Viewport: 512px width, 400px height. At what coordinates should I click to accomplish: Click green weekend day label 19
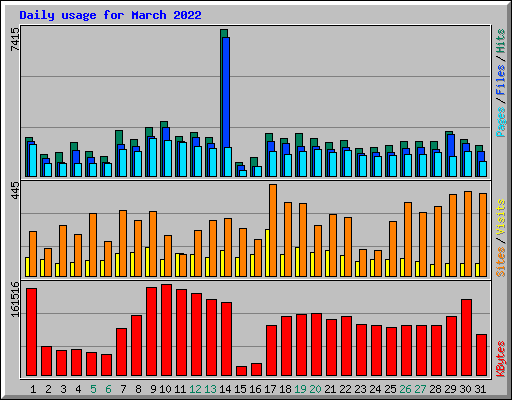[300, 389]
